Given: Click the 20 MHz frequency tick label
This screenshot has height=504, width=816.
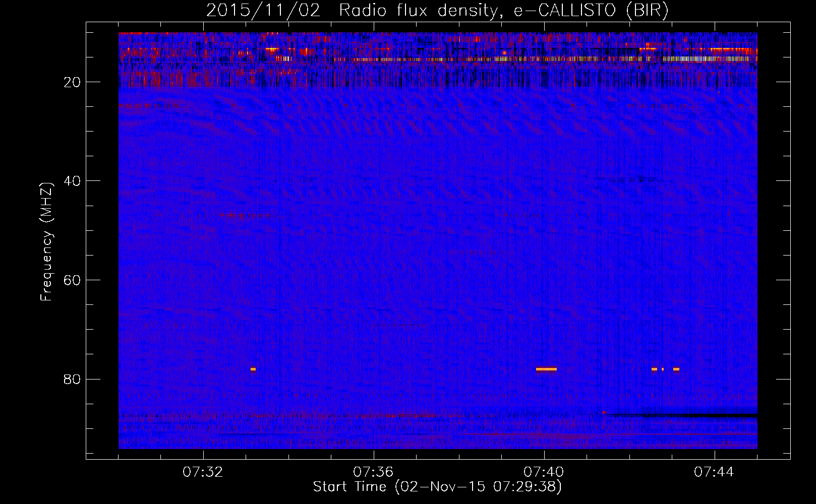Looking at the screenshot, I should pyautogui.click(x=72, y=82).
